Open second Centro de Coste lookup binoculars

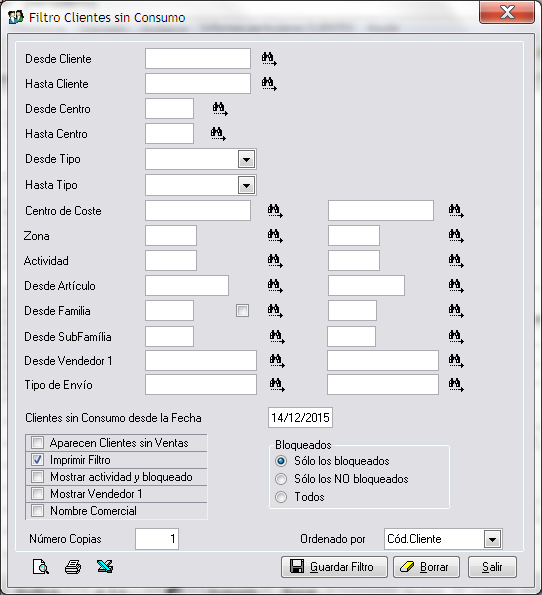click(x=456, y=211)
